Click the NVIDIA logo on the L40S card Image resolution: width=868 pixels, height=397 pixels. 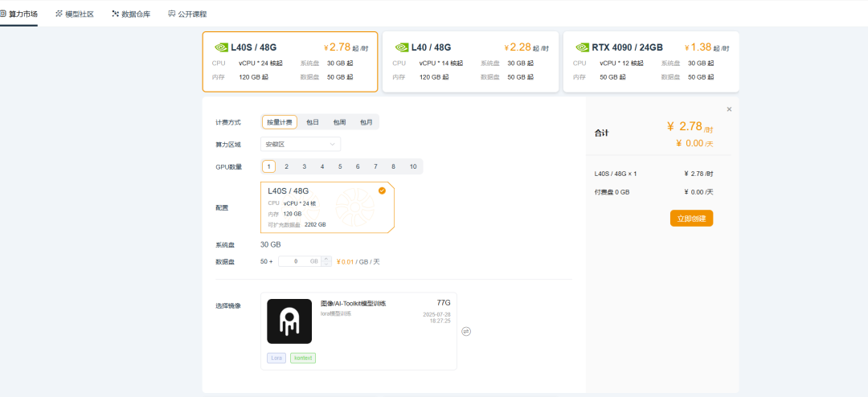point(221,47)
